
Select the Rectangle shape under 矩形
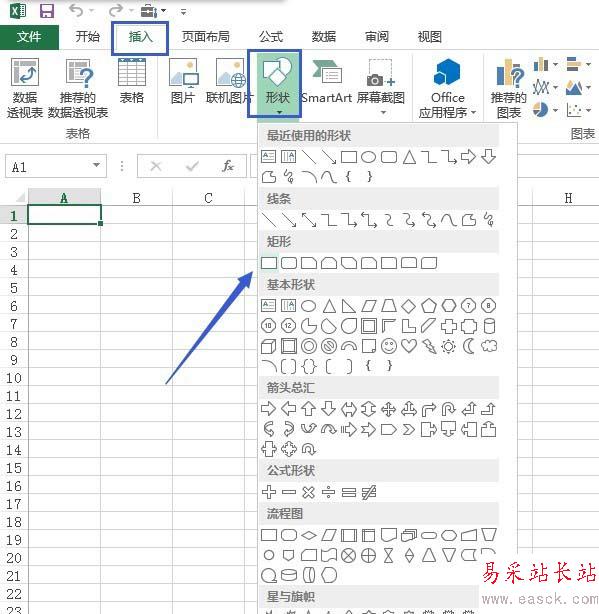tap(269, 263)
